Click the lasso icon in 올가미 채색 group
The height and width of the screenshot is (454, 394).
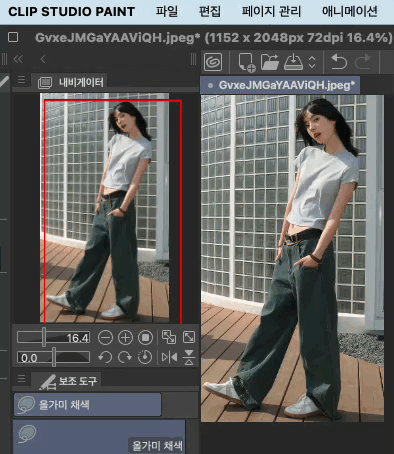click(x=26, y=405)
